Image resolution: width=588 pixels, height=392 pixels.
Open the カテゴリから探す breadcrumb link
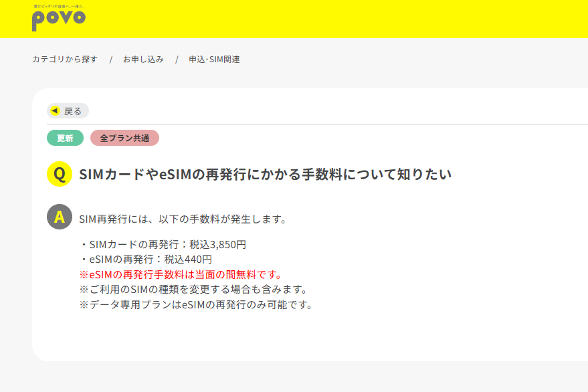[x=65, y=60]
